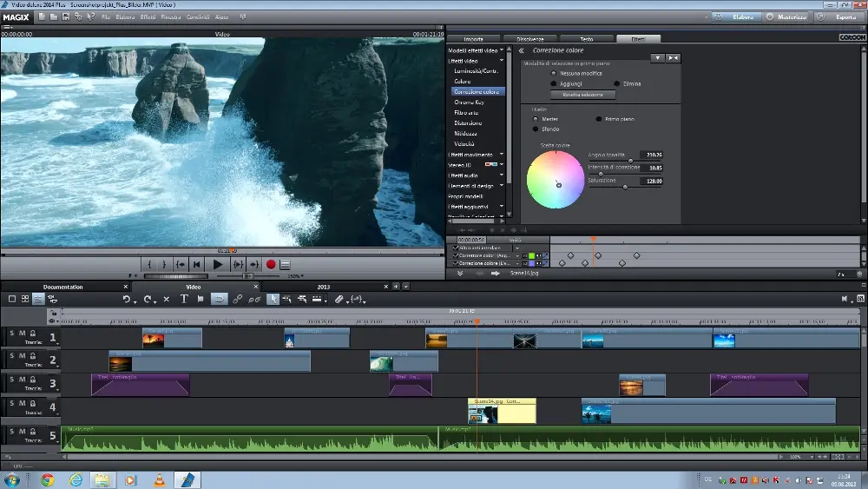Select the Elimina radio option
Viewport: 868px width, 489px height.
click(616, 83)
